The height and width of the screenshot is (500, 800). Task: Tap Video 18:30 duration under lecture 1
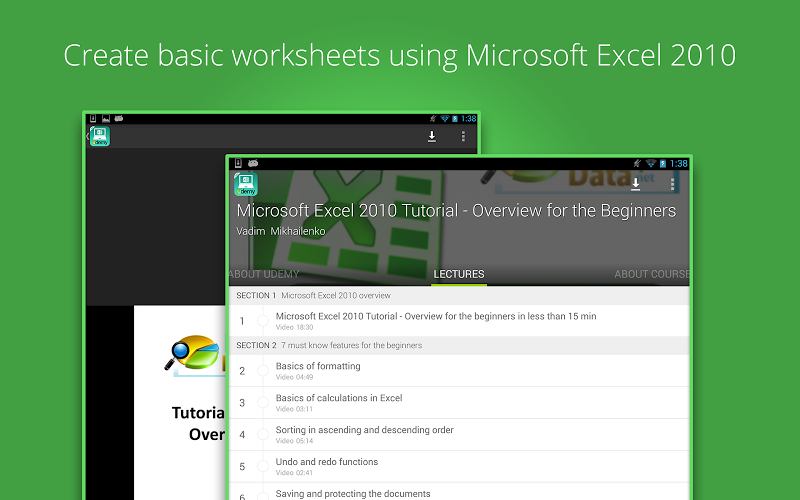(294, 328)
